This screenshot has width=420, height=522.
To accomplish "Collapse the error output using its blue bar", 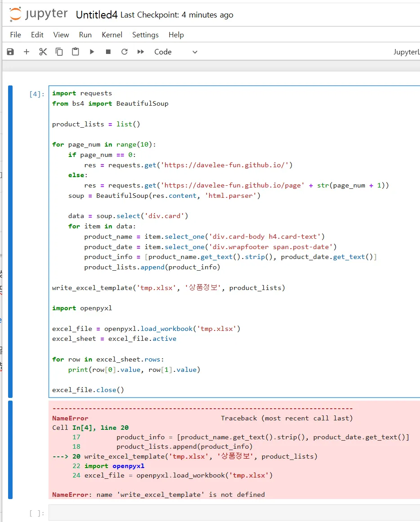I will tap(10, 450).
